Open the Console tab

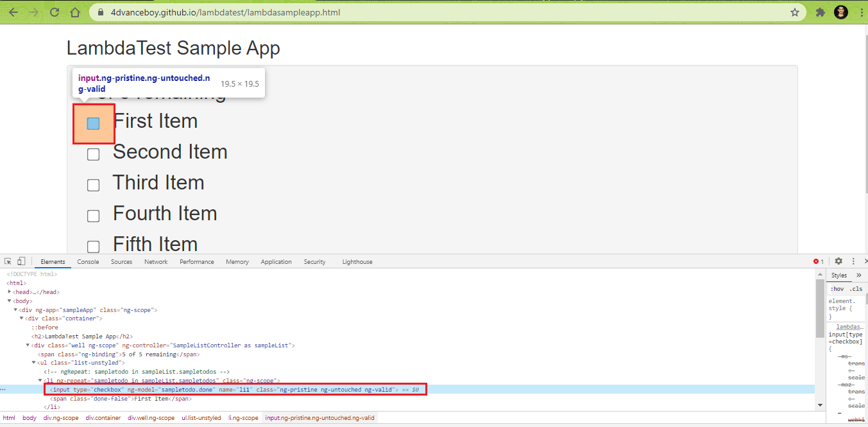[x=88, y=261]
